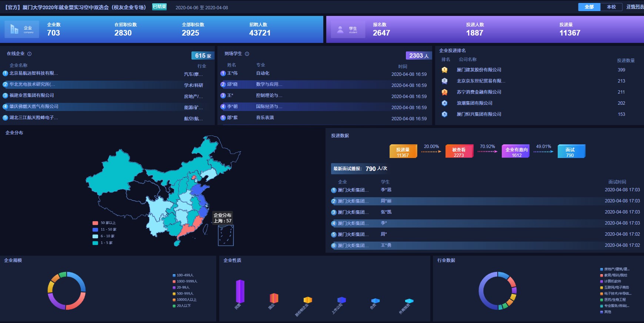Click the 企业 building icon in the header
This screenshot has width=644, height=323.
tap(14, 29)
